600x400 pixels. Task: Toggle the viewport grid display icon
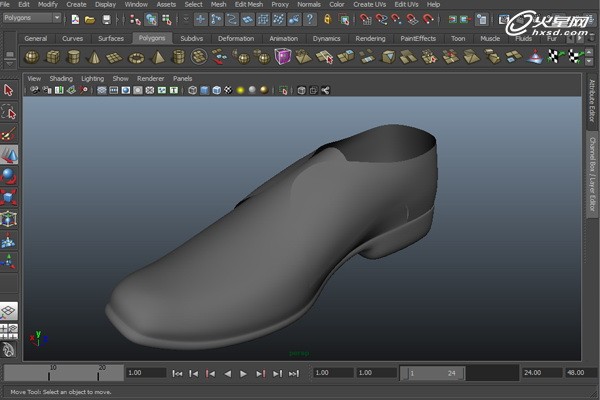click(x=102, y=90)
